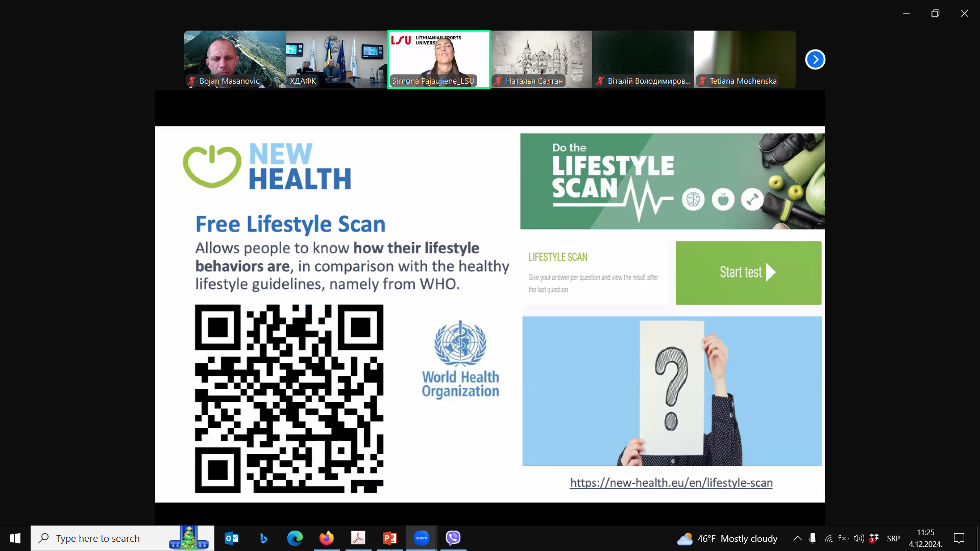980x551 pixels.
Task: Open weather widget showing 46°F Mostly cloudy
Action: [727, 538]
